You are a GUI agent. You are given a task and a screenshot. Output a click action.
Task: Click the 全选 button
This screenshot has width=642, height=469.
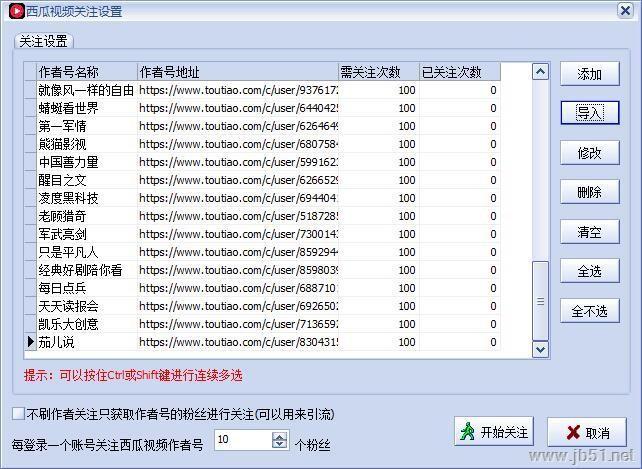tap(590, 271)
